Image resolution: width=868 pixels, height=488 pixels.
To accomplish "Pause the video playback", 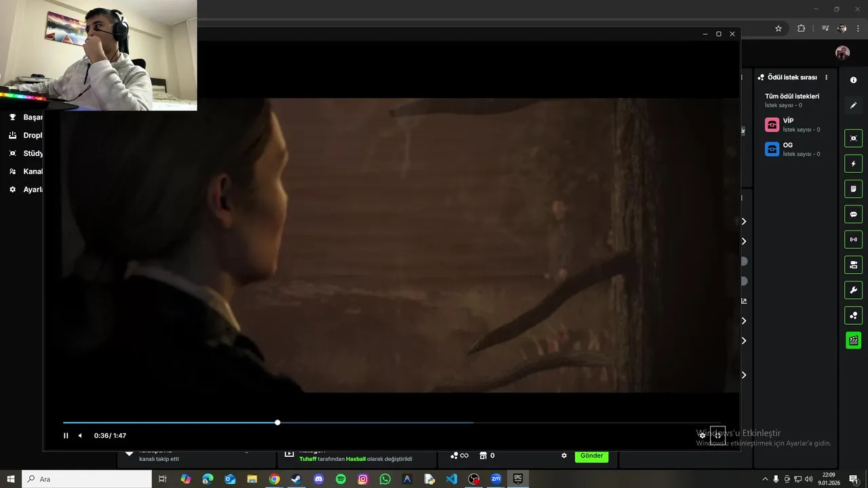I will 66,436.
